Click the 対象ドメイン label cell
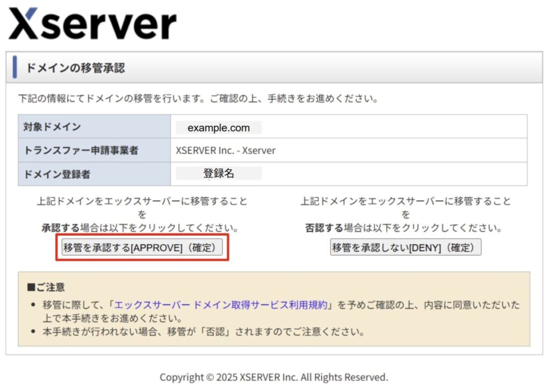 pos(52,127)
